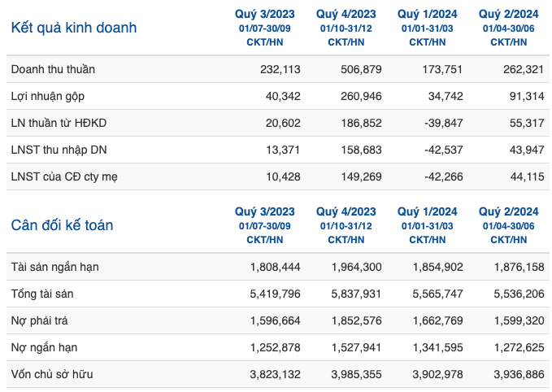
Task: Select Quý 2/2024 header in Kết quả kinh doanh
Action: click(x=509, y=14)
